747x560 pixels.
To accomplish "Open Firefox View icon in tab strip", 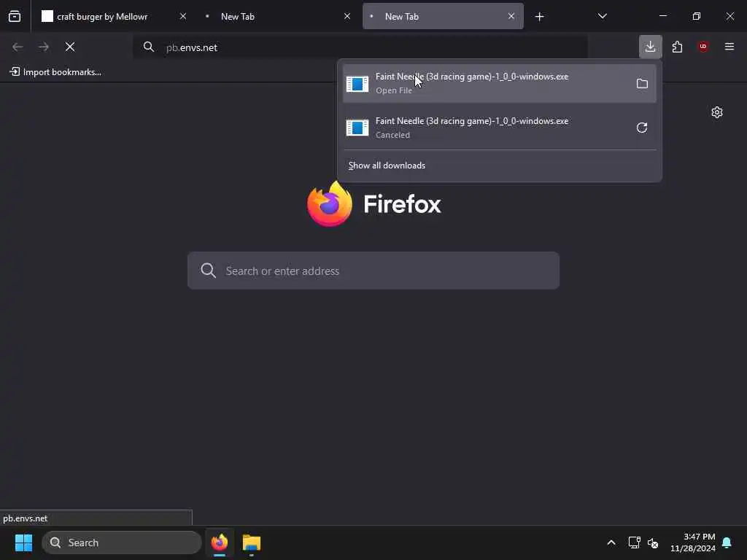I will point(15,16).
